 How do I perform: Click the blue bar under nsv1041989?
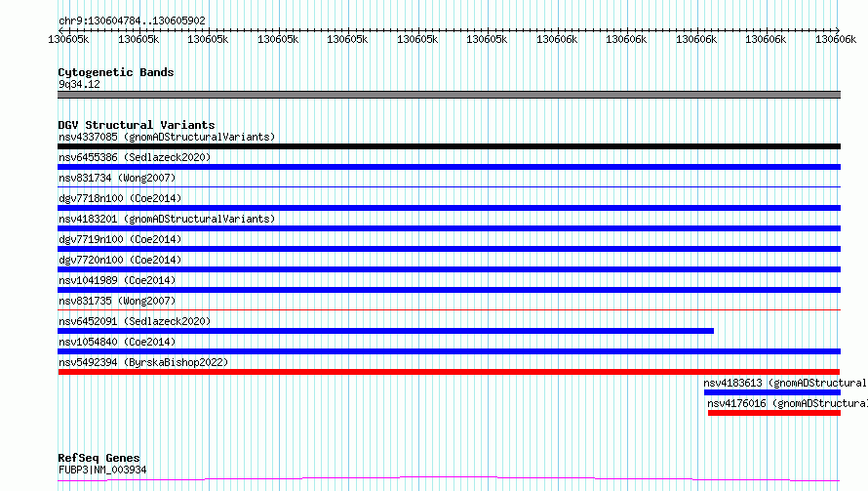tap(449, 290)
